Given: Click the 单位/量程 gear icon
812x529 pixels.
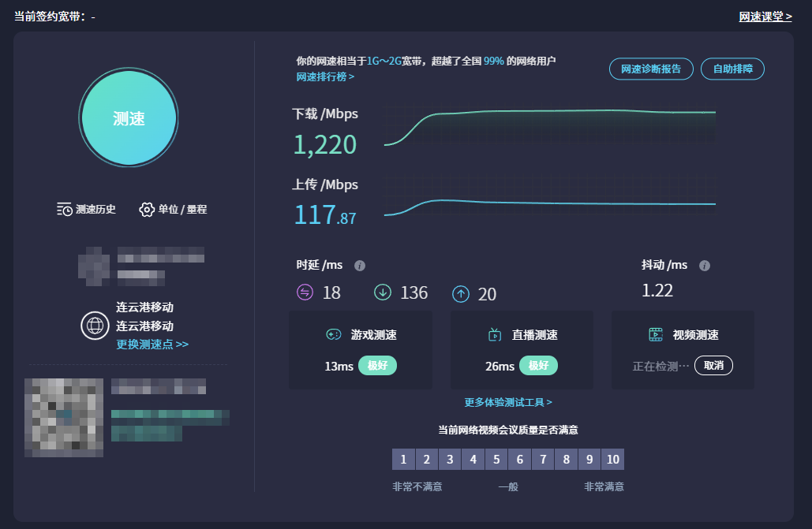Looking at the screenshot, I should [147, 209].
